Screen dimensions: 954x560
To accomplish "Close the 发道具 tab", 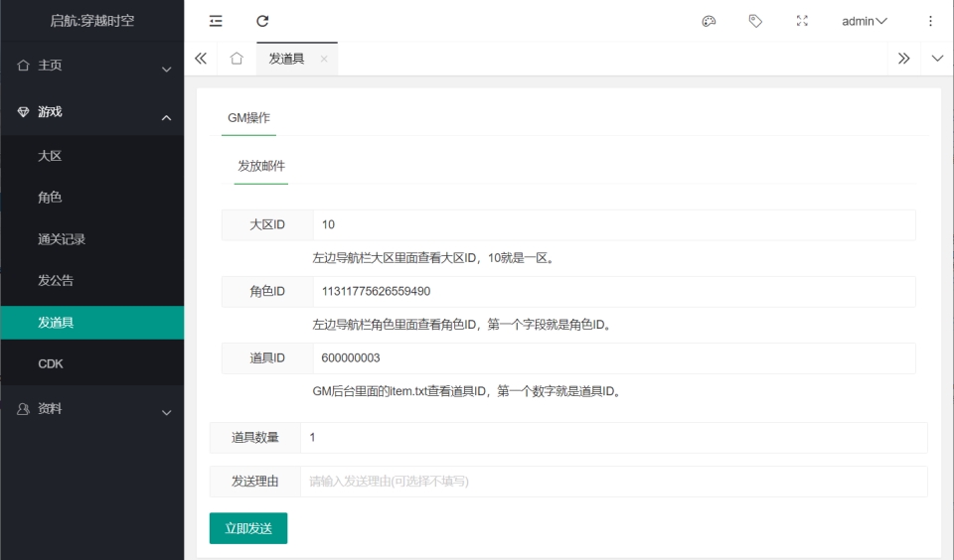I will point(324,60).
